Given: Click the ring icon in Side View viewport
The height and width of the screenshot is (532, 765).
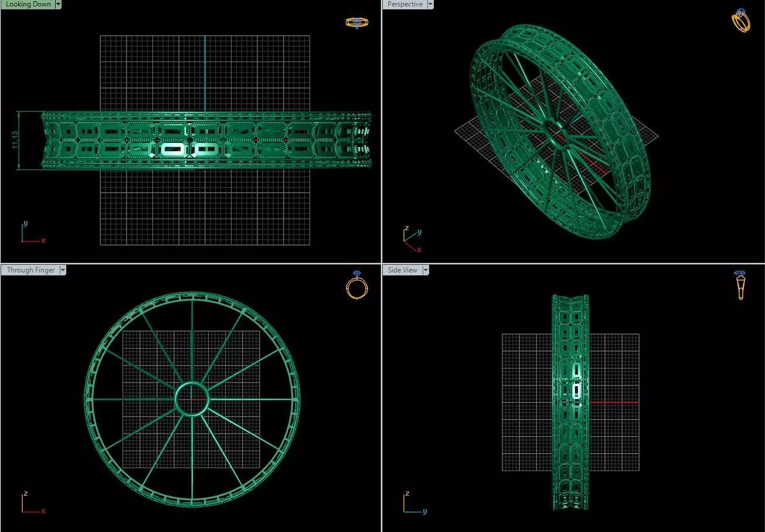Looking at the screenshot, I should pyautogui.click(x=740, y=285).
